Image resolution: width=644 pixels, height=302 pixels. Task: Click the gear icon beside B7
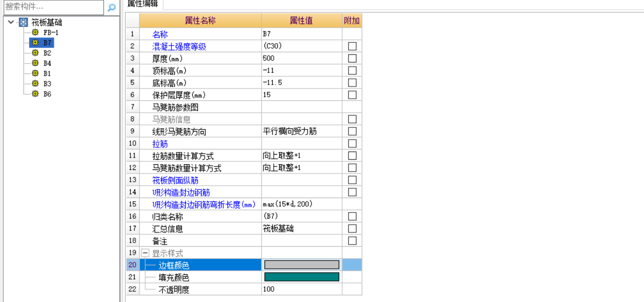35,42
